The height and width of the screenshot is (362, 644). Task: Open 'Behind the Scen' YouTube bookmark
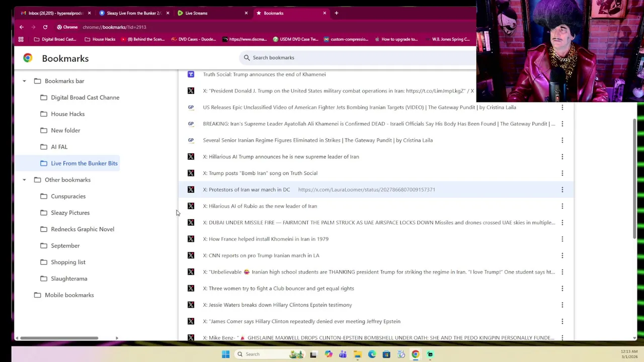[x=142, y=39]
